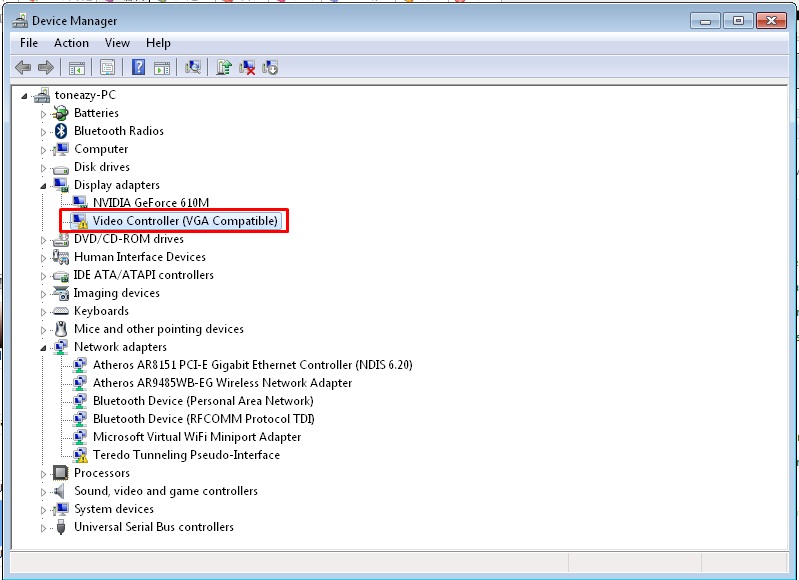The image size is (799, 580).
Task: Click the Human Interface Devices label
Action: coord(140,257)
